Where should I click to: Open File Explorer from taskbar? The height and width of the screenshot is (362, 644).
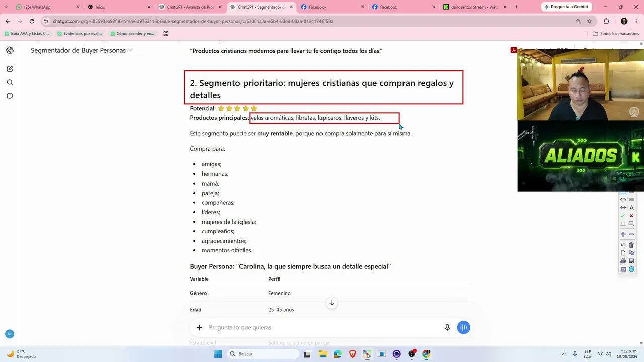pos(323,354)
